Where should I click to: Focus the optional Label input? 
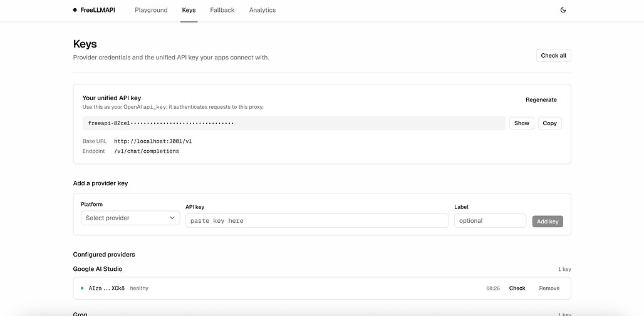tap(490, 220)
